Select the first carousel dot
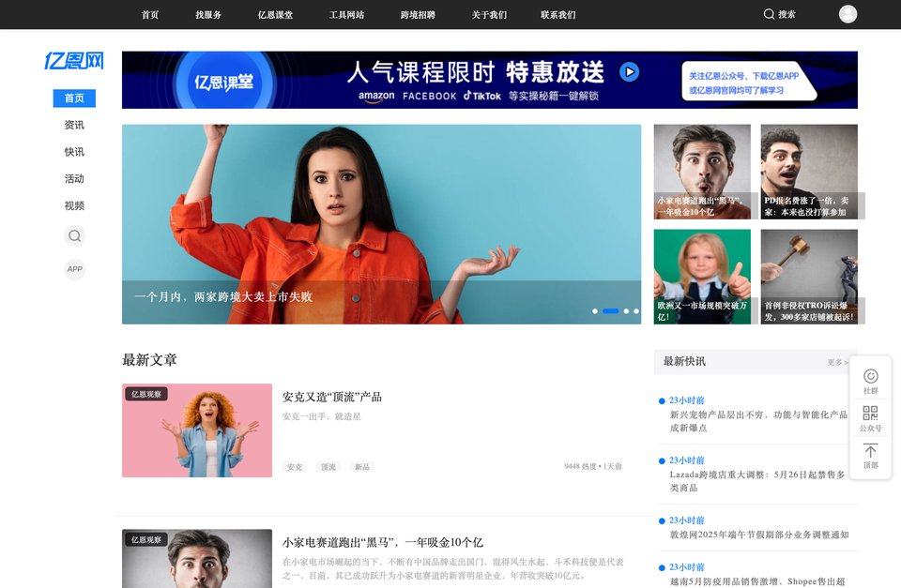The height and width of the screenshot is (588, 901). (x=595, y=311)
